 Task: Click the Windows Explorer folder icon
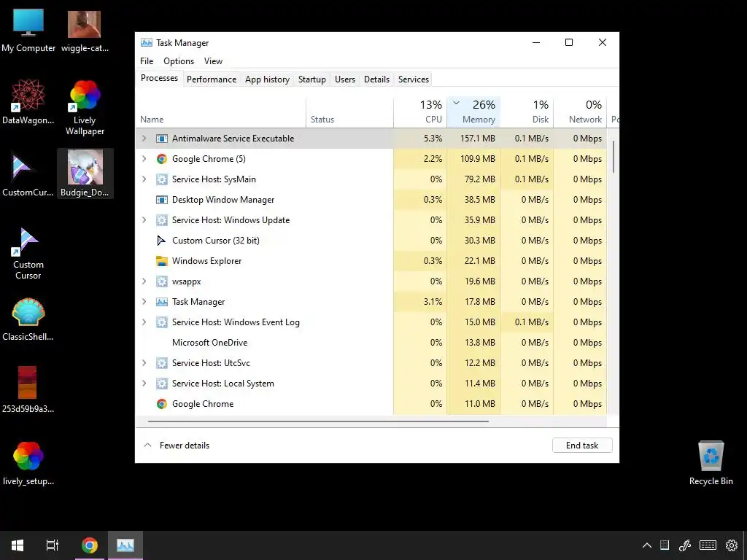pos(162,261)
